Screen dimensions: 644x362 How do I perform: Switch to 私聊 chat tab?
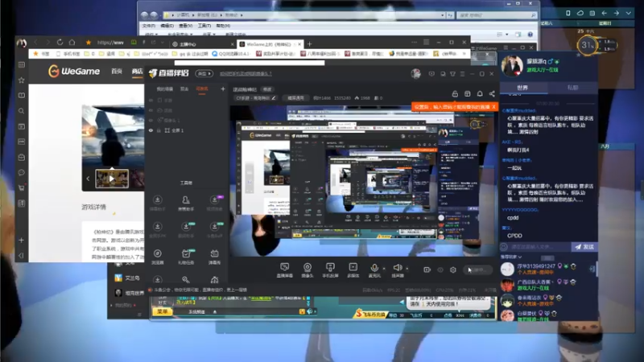point(572,88)
